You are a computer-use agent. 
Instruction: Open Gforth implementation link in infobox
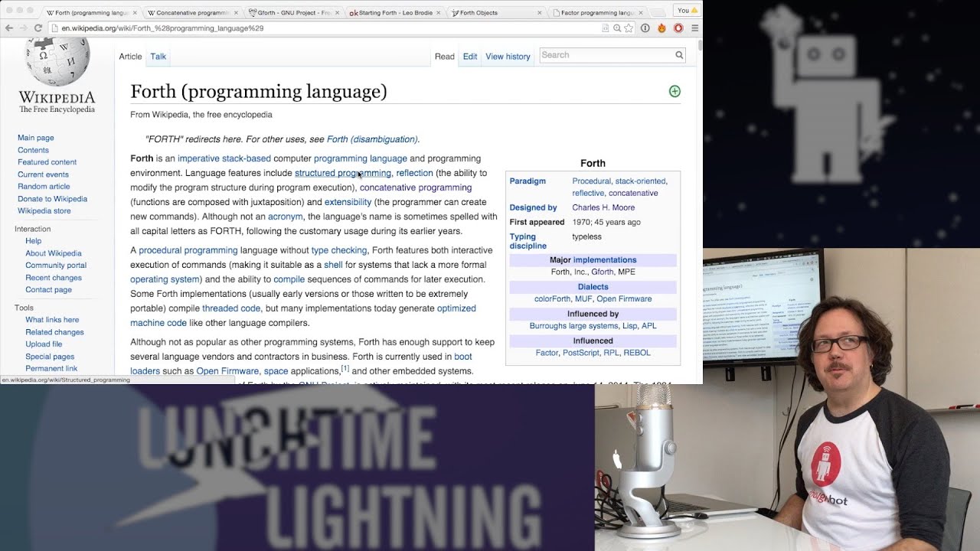pyautogui.click(x=602, y=272)
